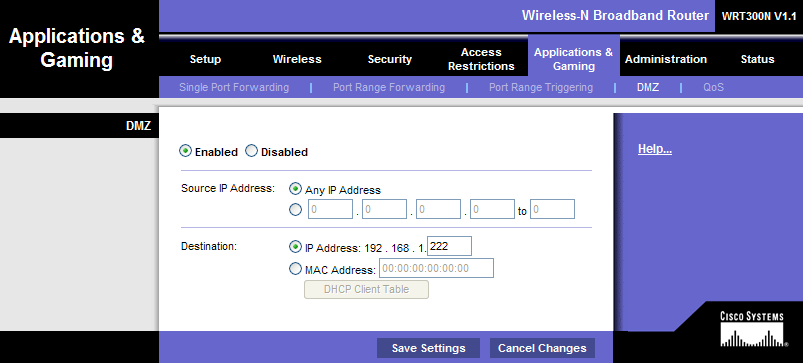Screen dimensions: 803x363
Task: Click the large 'Applications & Gaming' page title
Action: [77, 48]
